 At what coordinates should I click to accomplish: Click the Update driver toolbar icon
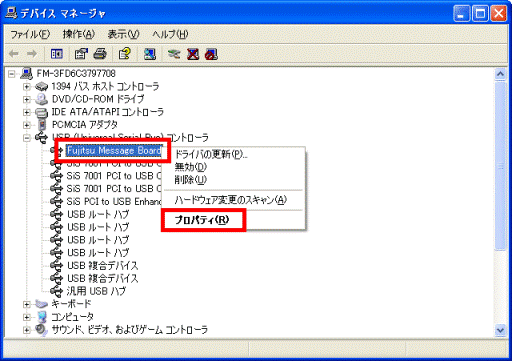[174, 54]
